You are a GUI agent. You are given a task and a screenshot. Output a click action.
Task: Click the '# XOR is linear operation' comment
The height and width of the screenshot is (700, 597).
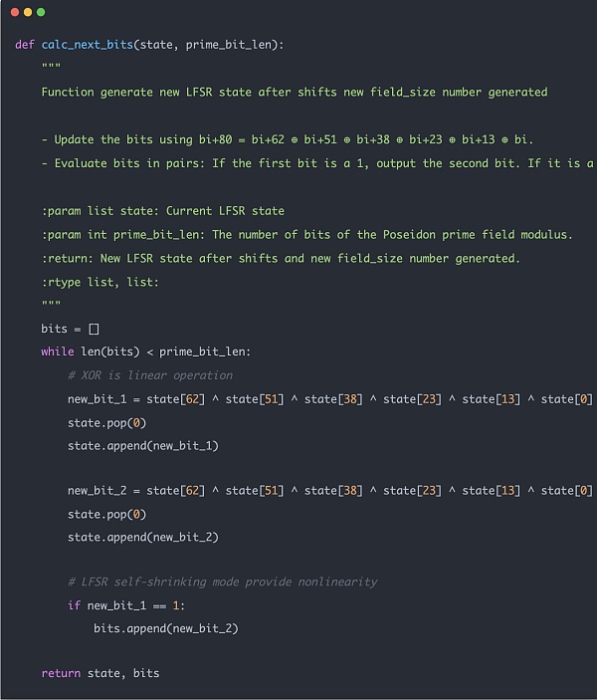click(x=150, y=375)
